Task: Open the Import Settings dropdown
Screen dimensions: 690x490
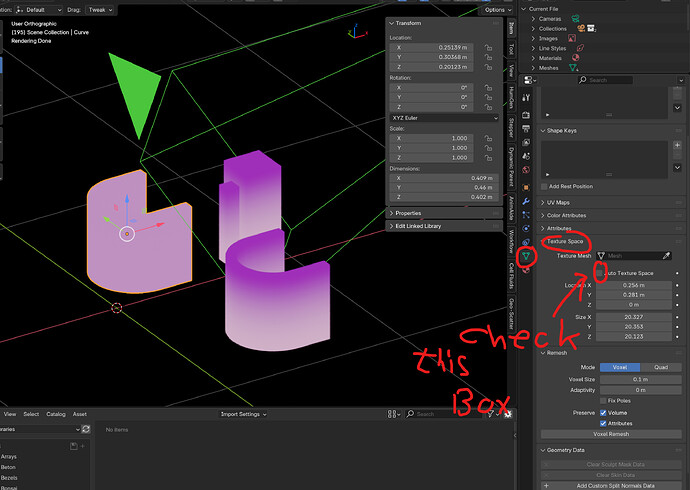Action: tap(243, 414)
